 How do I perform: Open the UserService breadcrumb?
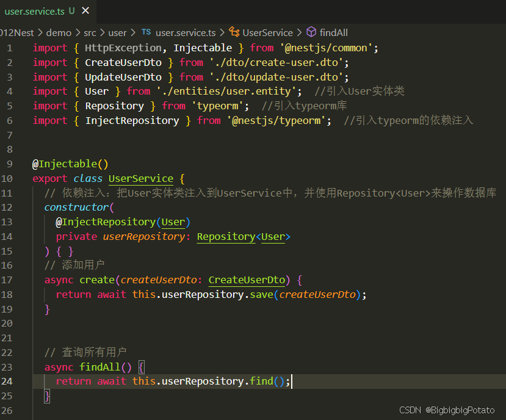267,32
